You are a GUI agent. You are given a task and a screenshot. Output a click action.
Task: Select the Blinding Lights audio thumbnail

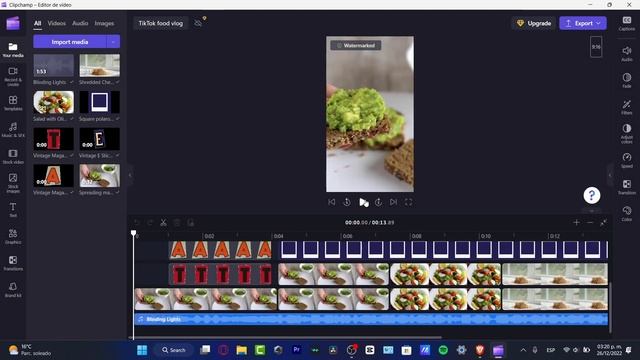click(x=53, y=65)
